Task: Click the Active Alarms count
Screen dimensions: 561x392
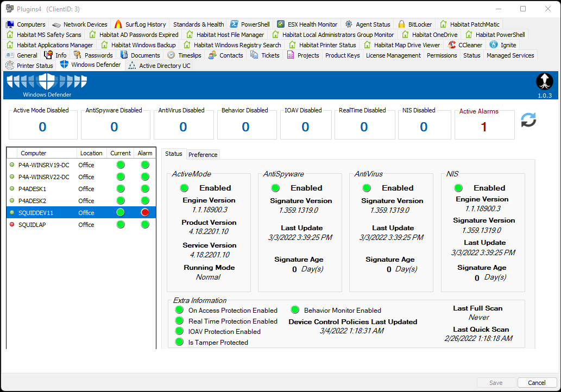Action: 484,127
